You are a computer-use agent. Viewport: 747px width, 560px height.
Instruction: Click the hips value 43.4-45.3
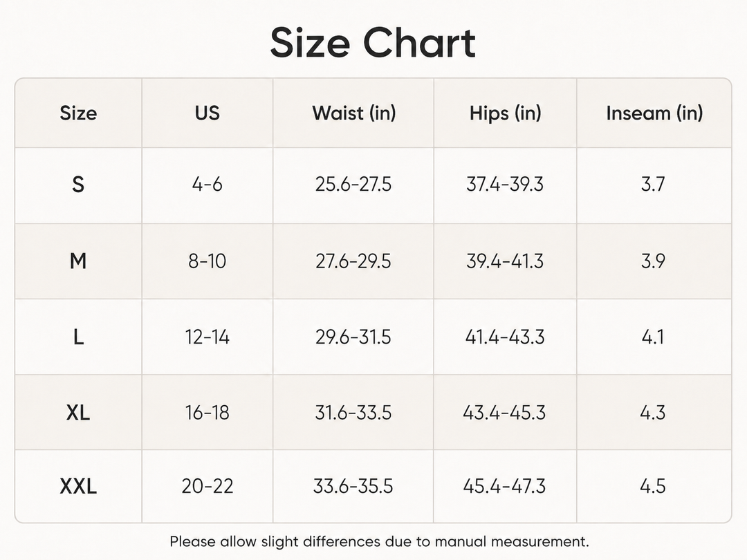(504, 412)
